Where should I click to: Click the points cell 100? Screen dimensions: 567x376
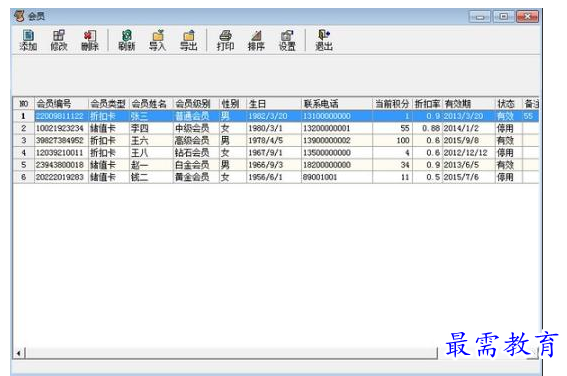392,140
